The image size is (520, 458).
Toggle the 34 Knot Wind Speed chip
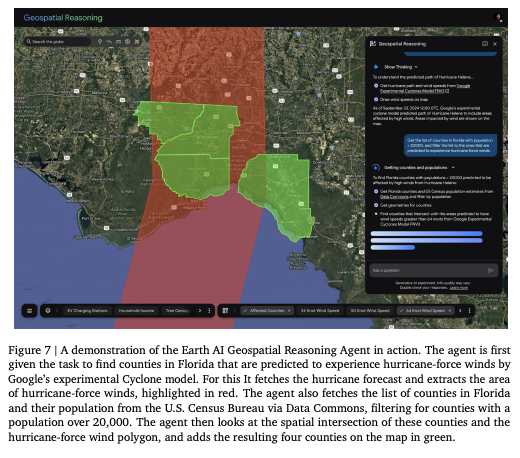320,311
